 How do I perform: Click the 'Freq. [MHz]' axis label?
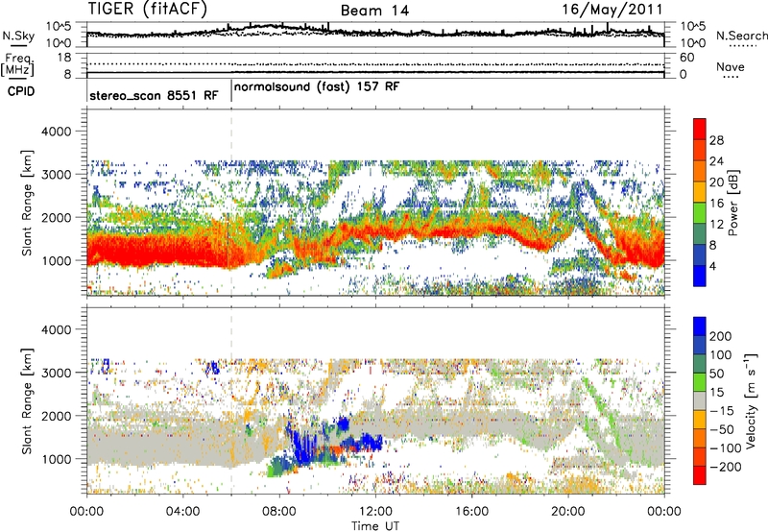click(x=19, y=65)
